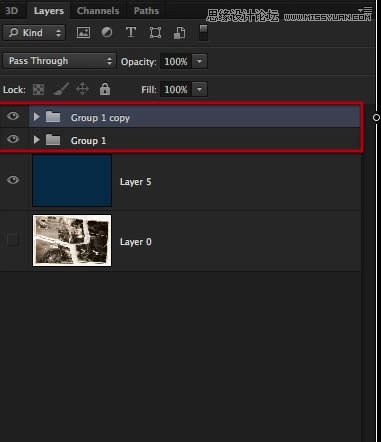Viewport: 381px width, 442px height.
Task: Switch to the Channels tab
Action: [x=98, y=11]
